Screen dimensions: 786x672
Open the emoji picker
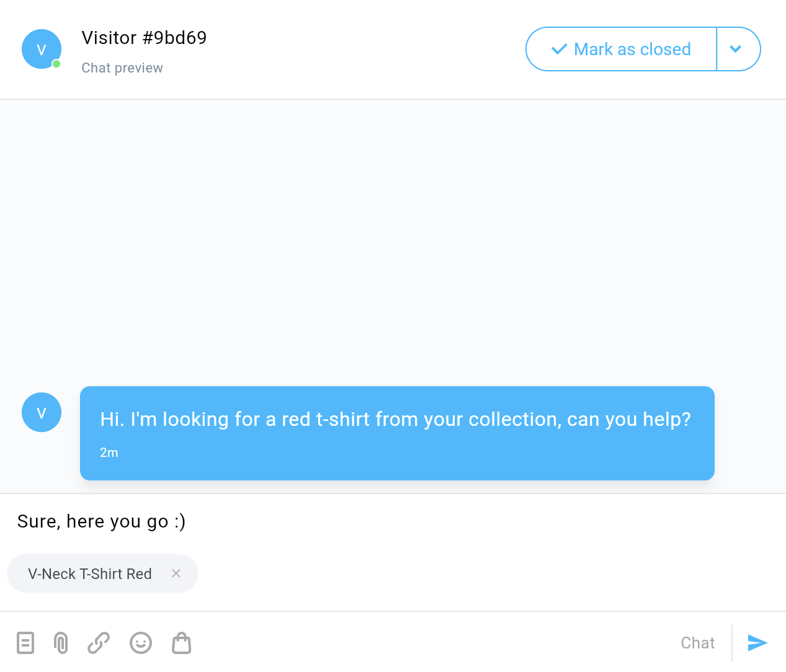point(141,643)
